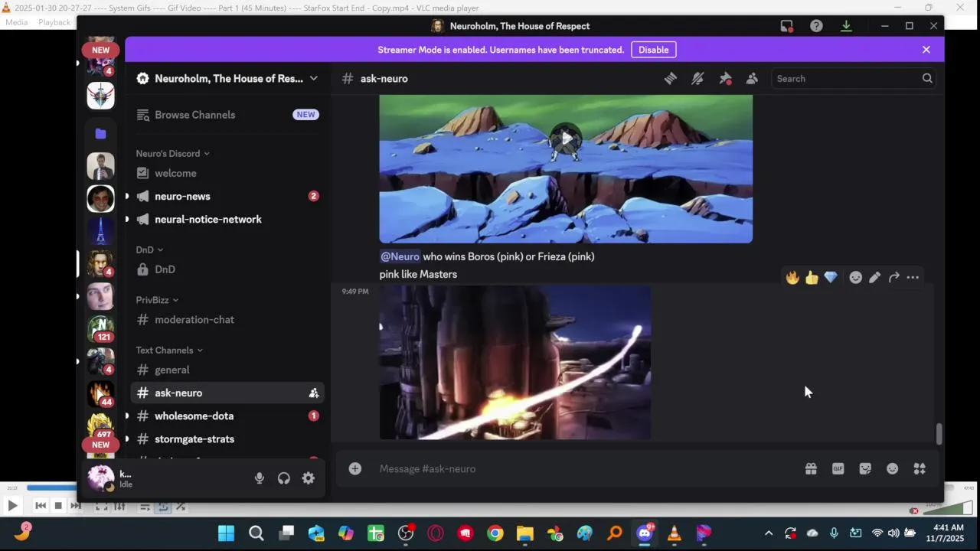Open Notification Settings bell icon
The height and width of the screenshot is (551, 980).
point(697,79)
